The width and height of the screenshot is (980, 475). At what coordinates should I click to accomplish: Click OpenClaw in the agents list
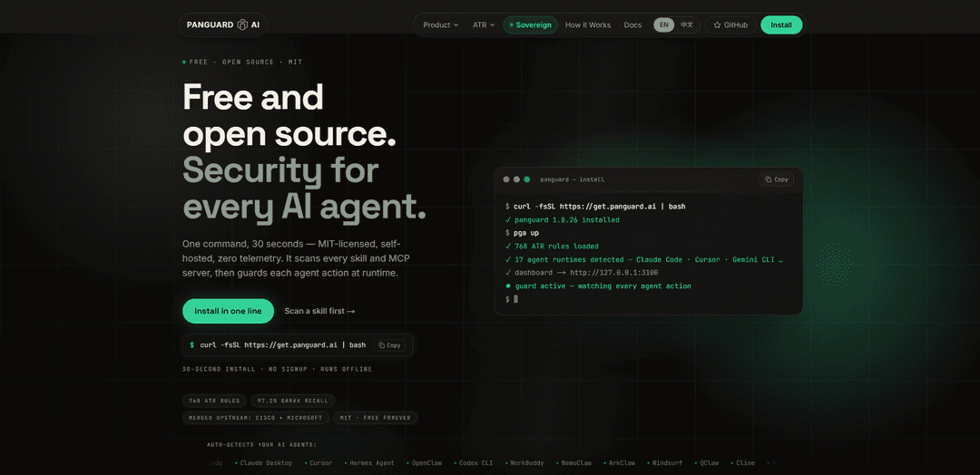coord(425,463)
